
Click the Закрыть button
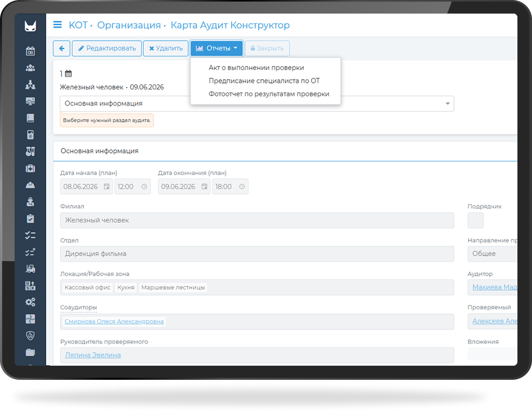pyautogui.click(x=267, y=48)
